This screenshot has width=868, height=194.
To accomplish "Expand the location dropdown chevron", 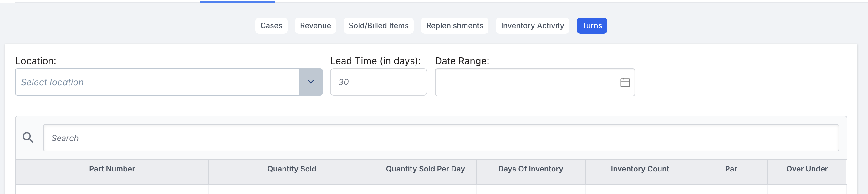I will click(x=311, y=82).
